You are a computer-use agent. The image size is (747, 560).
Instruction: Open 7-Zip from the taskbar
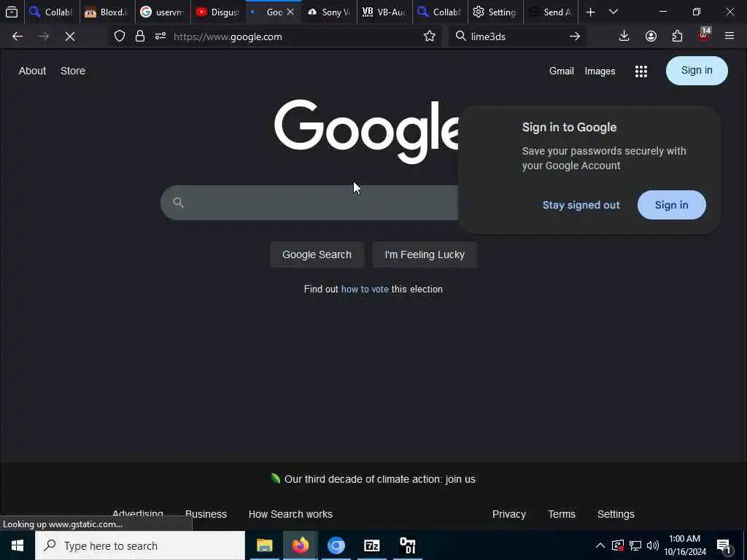pyautogui.click(x=371, y=545)
